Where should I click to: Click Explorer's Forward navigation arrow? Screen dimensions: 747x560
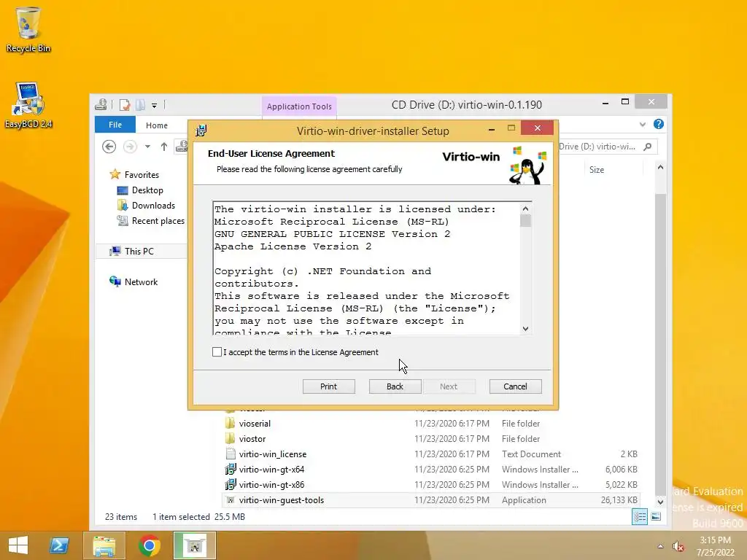[x=130, y=147]
